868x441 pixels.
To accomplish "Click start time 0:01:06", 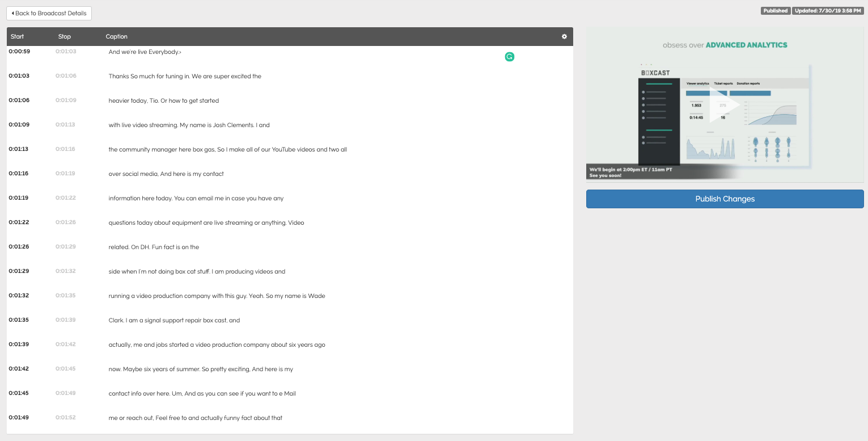I will tap(19, 100).
